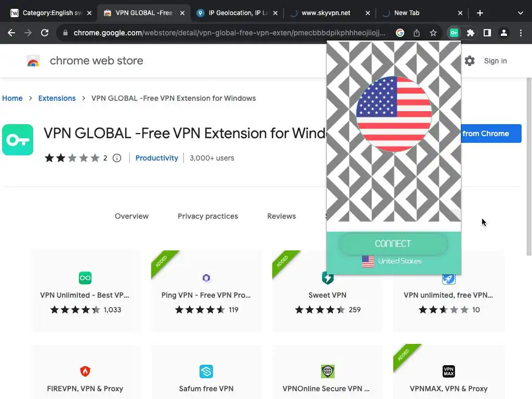This screenshot has width=532, height=399.
Task: Click the Remove from Chrome button
Action: click(x=491, y=134)
